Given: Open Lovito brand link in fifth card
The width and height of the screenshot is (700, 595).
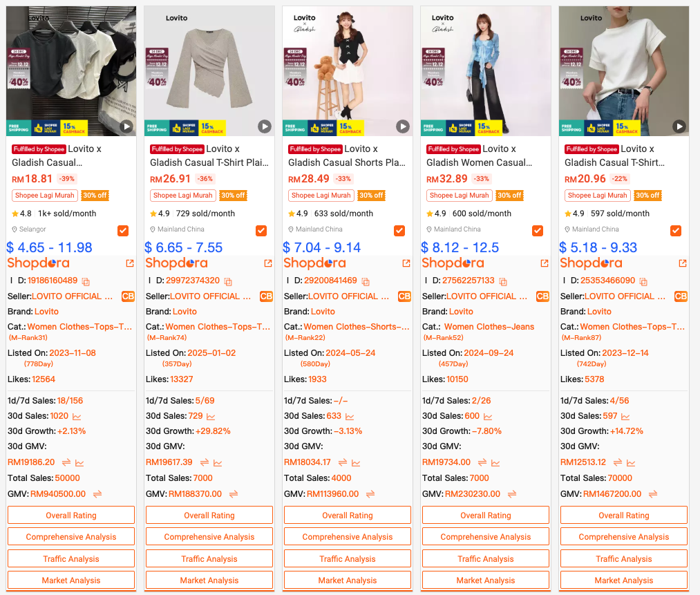Looking at the screenshot, I should 599,312.
